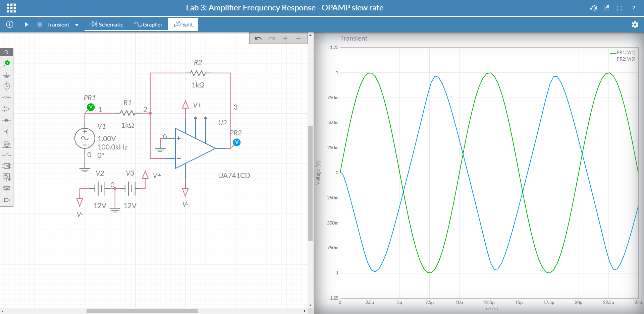Open the settings gear panel
Image resolution: width=644 pixels, height=314 pixels.
[635, 25]
